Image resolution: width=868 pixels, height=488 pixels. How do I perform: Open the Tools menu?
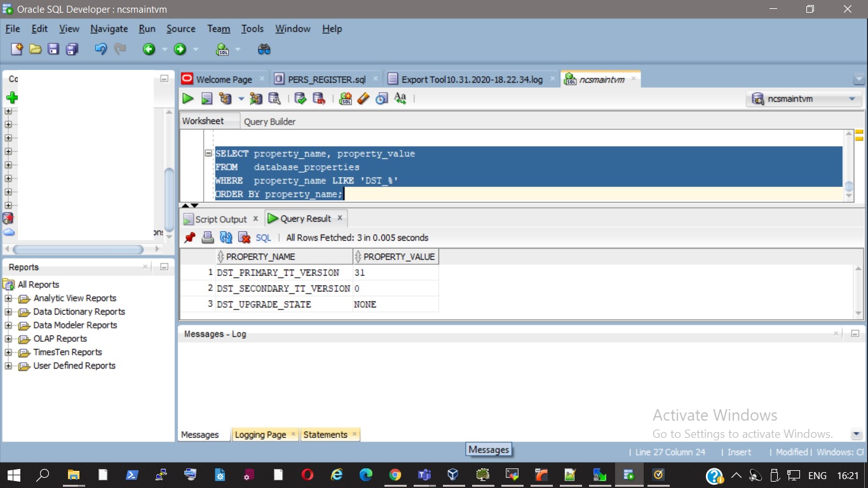252,29
